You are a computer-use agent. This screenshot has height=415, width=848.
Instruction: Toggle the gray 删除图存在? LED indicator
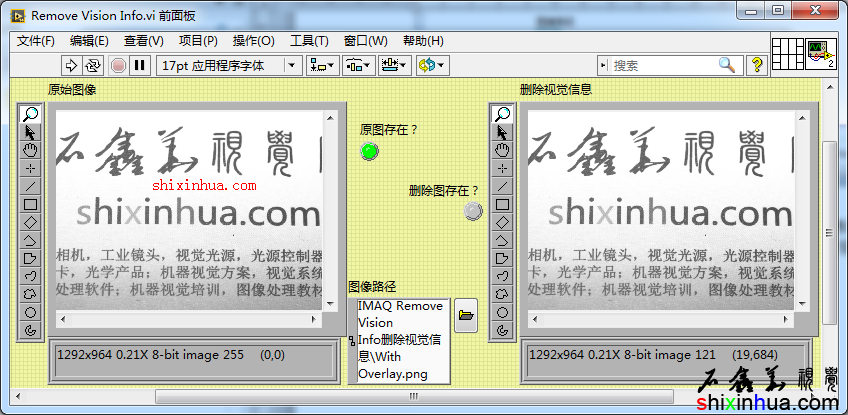(474, 211)
